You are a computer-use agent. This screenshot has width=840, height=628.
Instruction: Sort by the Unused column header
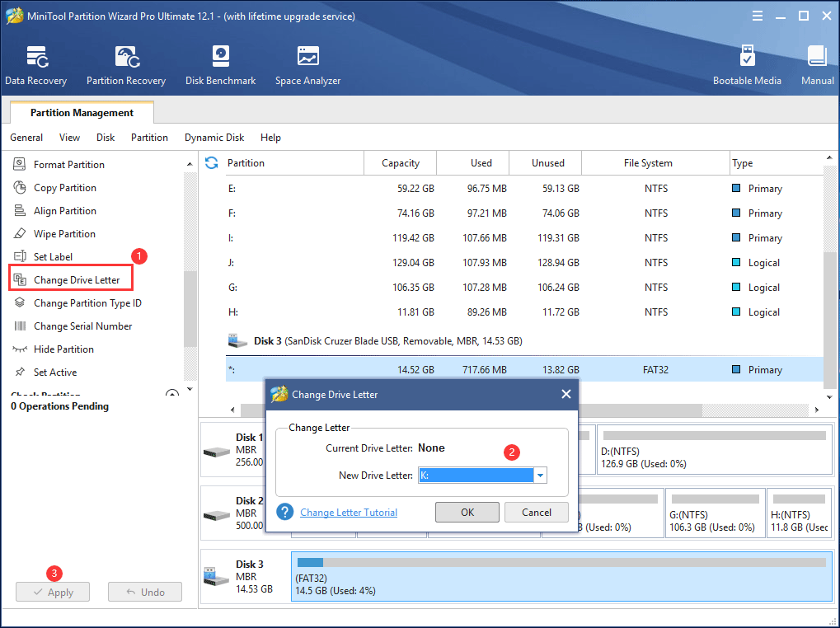click(x=547, y=162)
